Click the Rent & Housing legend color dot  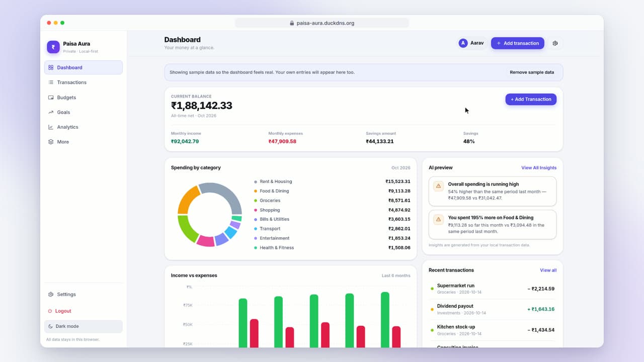tap(256, 182)
